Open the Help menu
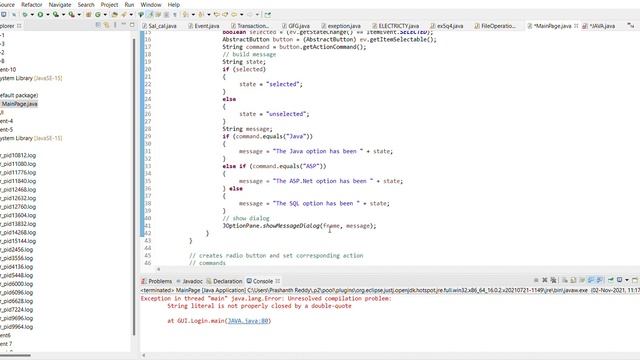 point(173,4)
